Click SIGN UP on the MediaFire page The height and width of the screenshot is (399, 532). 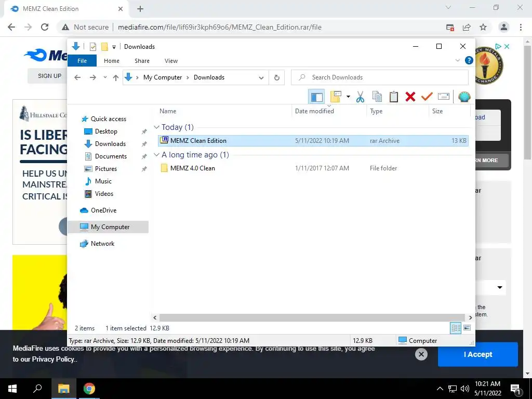[x=49, y=76]
